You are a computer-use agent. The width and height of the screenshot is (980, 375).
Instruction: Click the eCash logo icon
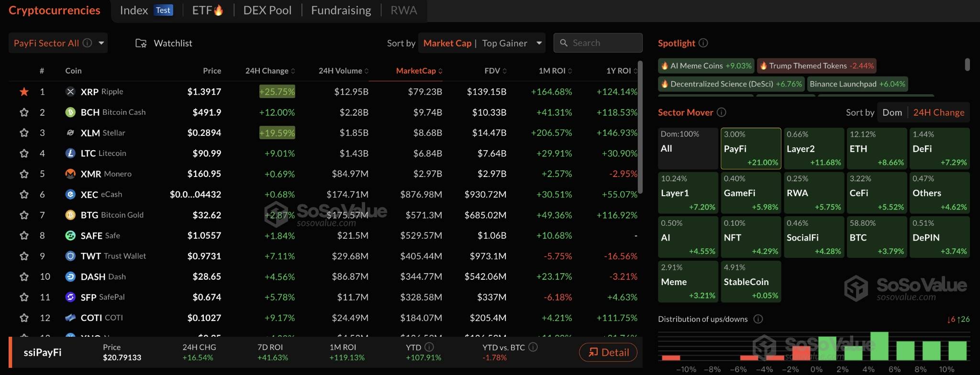coord(70,194)
